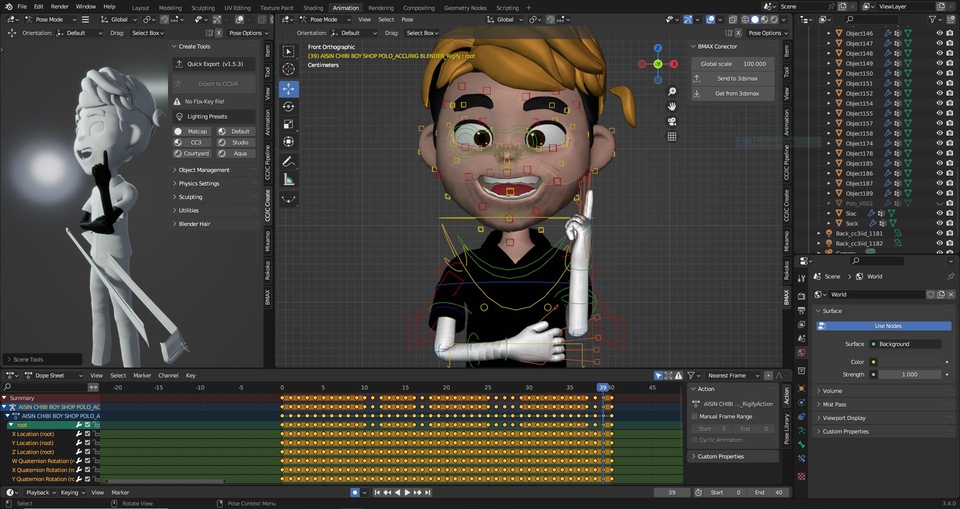This screenshot has height=509, width=960.
Task: Click the World properties tab icon
Action: [801, 353]
